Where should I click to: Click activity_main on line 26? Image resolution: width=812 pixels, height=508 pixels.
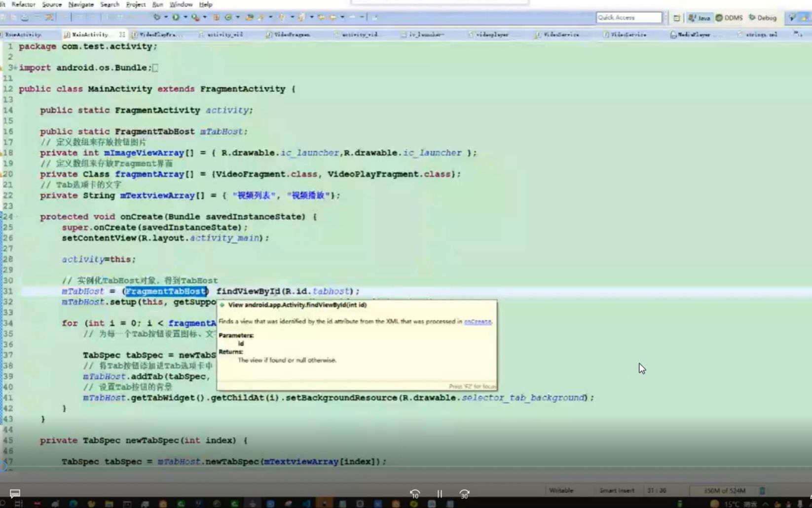[x=224, y=238]
